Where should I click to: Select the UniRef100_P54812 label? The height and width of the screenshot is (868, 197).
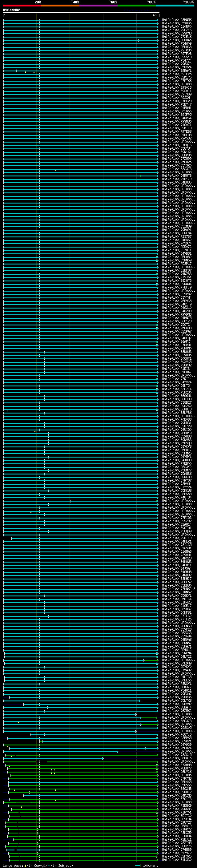[177, 650]
